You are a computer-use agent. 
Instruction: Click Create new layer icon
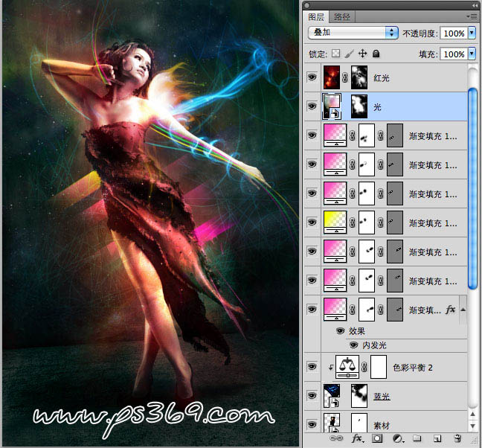437,438
